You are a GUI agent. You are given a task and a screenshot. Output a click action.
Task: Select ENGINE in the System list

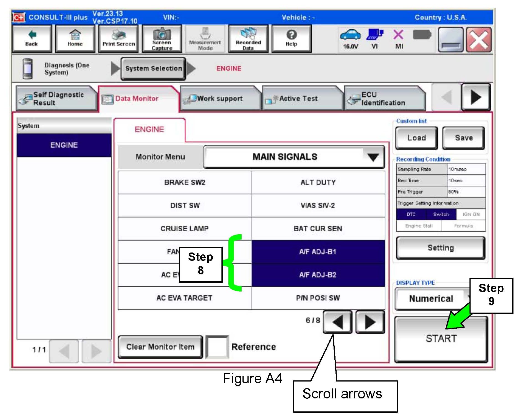click(x=64, y=145)
